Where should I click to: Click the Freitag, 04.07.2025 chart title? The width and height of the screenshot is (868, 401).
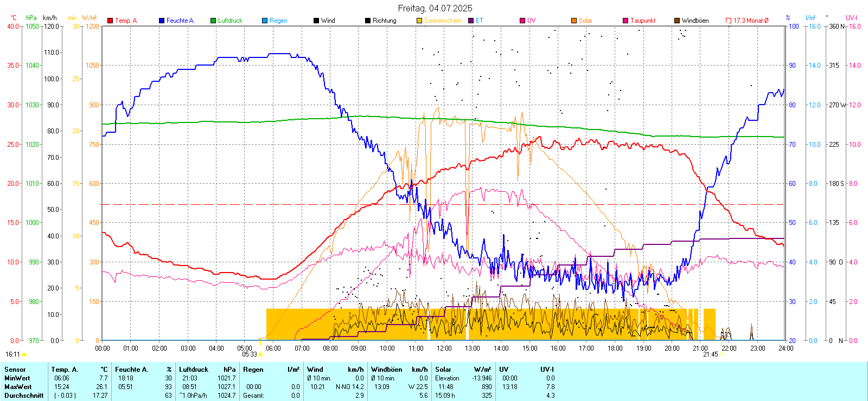click(x=435, y=8)
